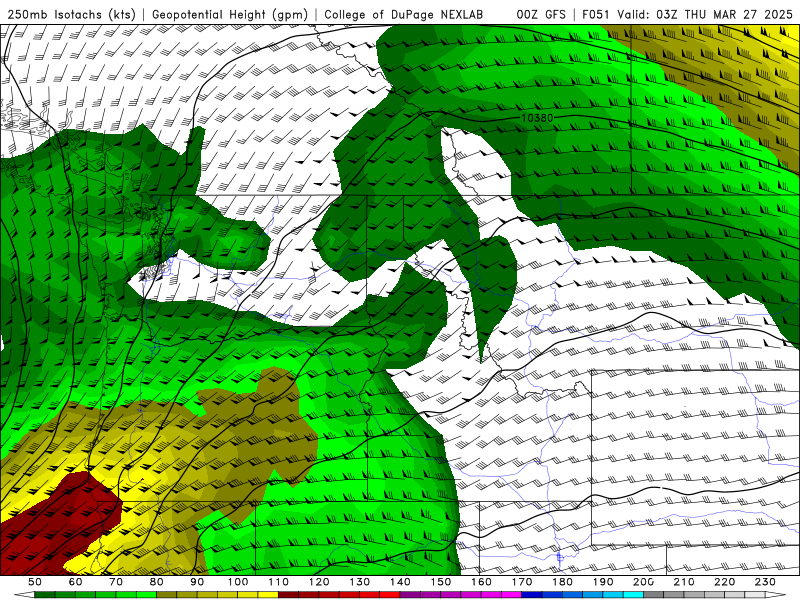Pick the dark gray colorbar swatch starting at 200
Viewport: 800px width, 600px height.
(x=654, y=595)
